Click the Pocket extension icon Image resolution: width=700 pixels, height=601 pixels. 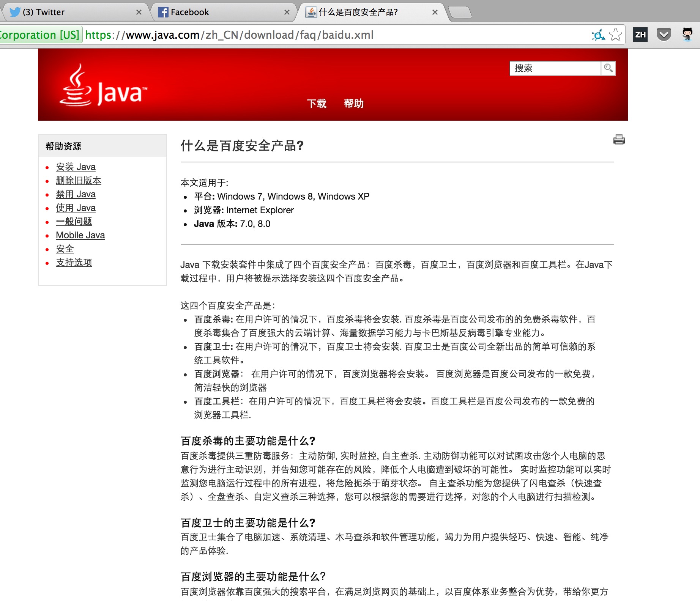pyautogui.click(x=664, y=35)
